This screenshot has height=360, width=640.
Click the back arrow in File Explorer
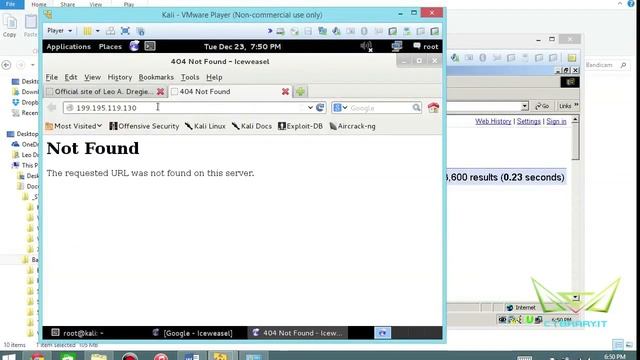tap(6, 65)
